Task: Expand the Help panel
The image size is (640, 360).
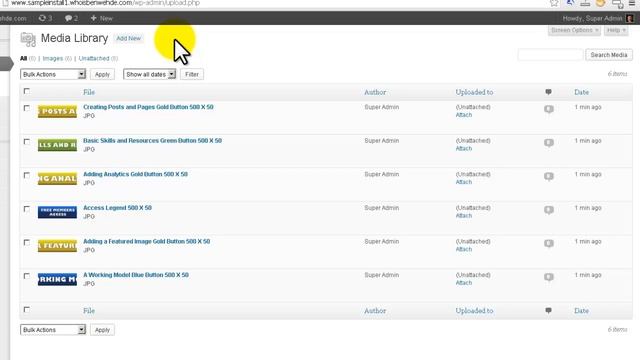Action: coord(616,30)
